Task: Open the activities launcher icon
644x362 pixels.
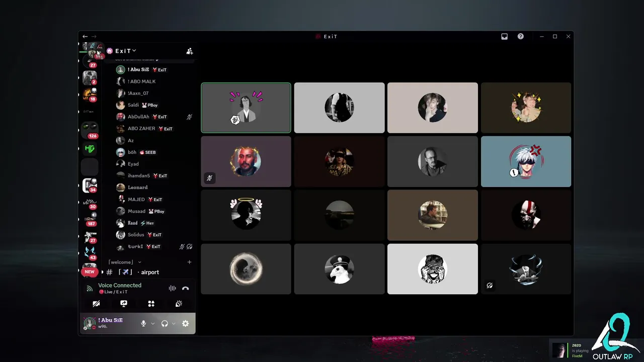Action: pos(151,304)
